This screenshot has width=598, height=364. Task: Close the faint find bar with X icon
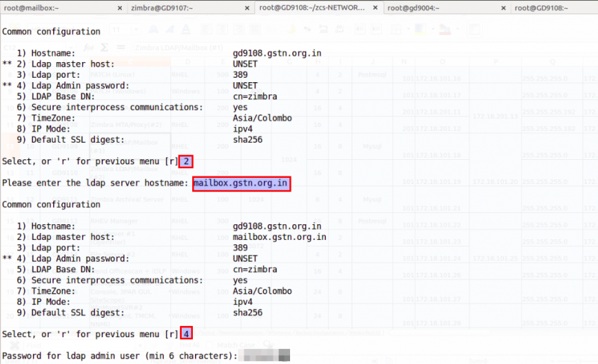(14, 345)
